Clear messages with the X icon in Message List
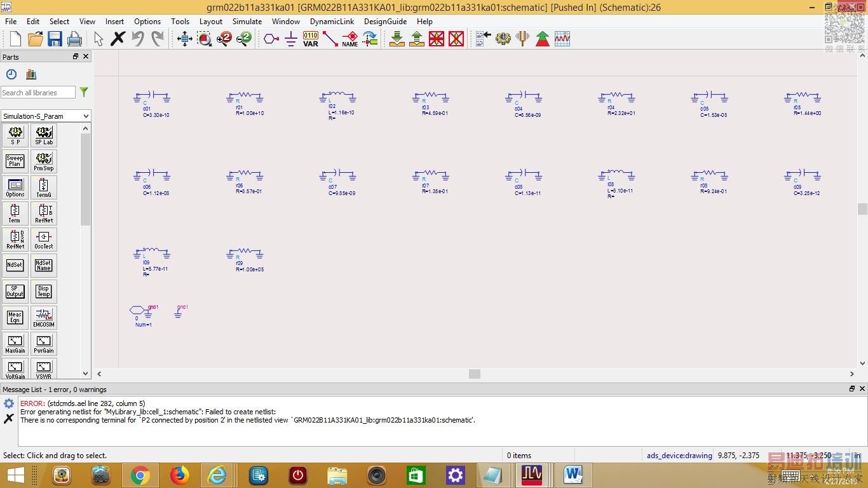This screenshot has height=488, width=868. point(9,418)
